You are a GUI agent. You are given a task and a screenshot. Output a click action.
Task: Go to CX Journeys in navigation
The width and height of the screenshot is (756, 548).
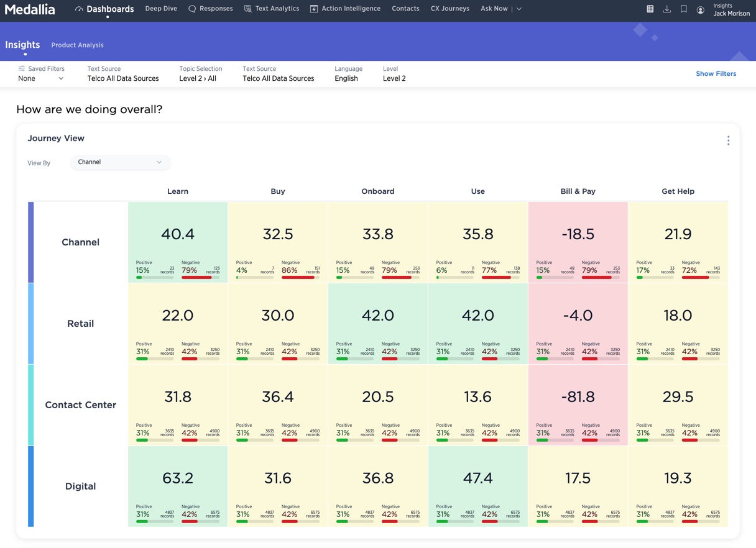pos(449,9)
